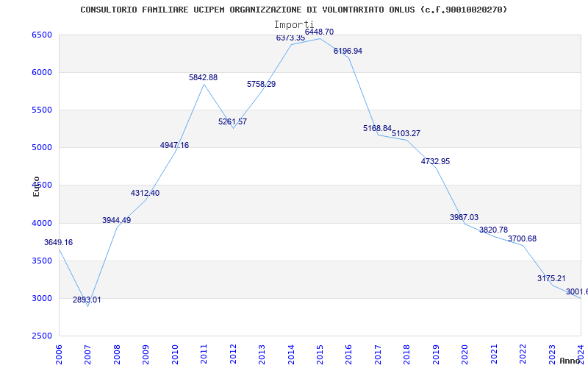The image size is (588, 368).
Task: Click the 2021 x-axis year label
Action: (x=494, y=354)
